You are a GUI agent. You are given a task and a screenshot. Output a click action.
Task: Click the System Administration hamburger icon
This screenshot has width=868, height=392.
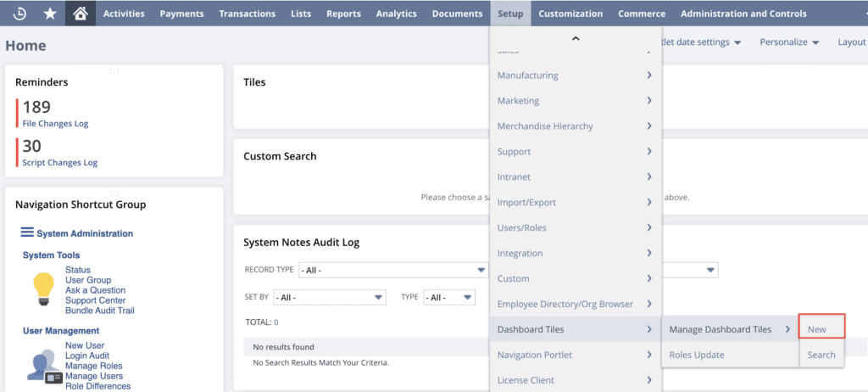(x=27, y=232)
